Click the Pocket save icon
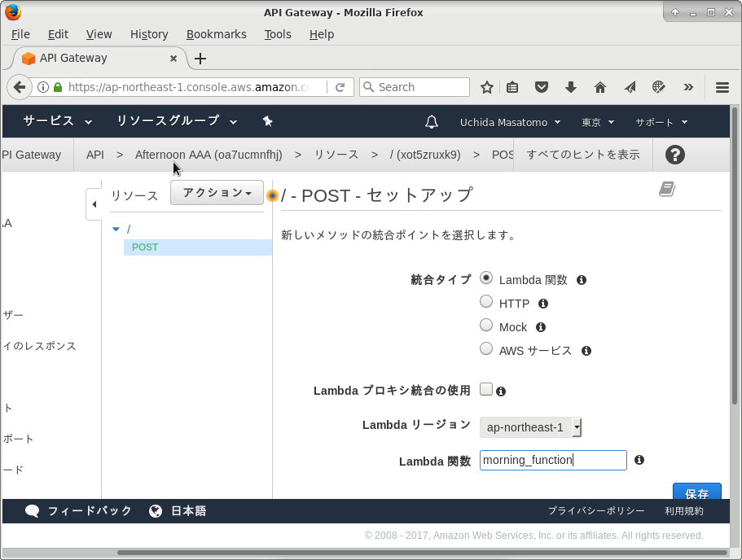The width and height of the screenshot is (742, 560). [542, 87]
